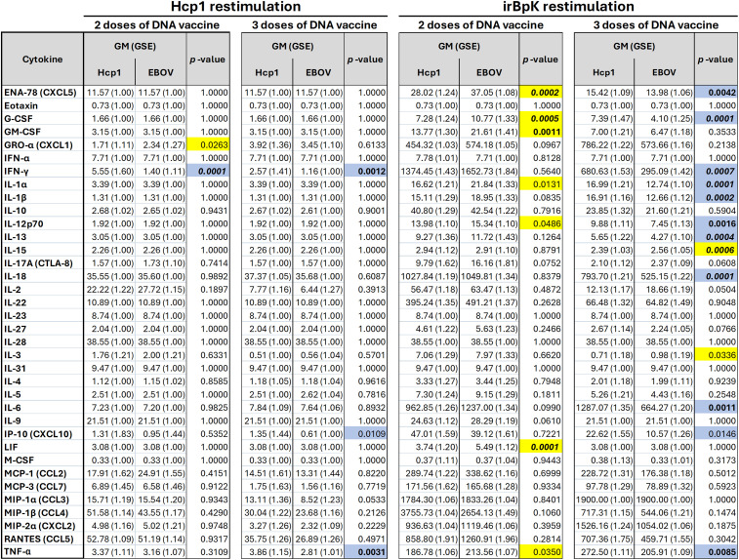Click the yellow 0.0263 p-value for GRO-α
Screen dimensions: 739x560
tap(208, 145)
